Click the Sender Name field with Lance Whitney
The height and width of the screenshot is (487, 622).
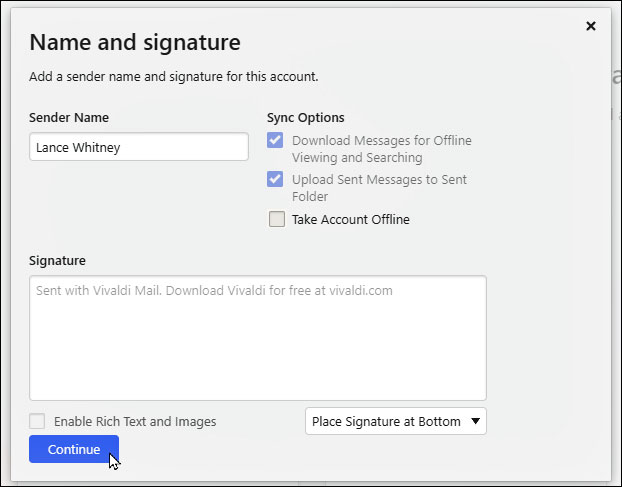pos(139,147)
